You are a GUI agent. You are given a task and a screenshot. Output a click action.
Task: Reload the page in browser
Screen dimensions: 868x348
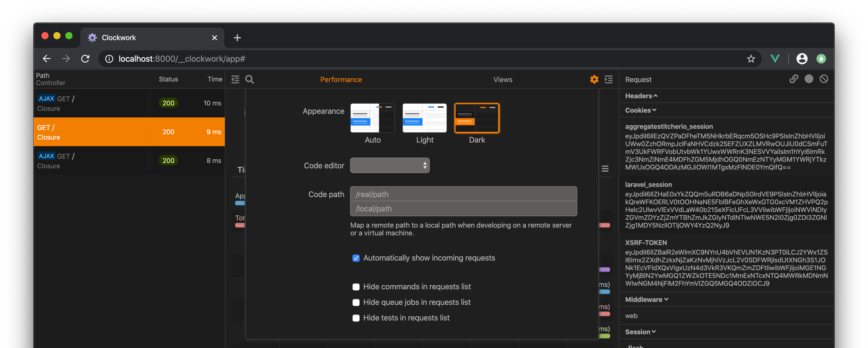tap(85, 59)
